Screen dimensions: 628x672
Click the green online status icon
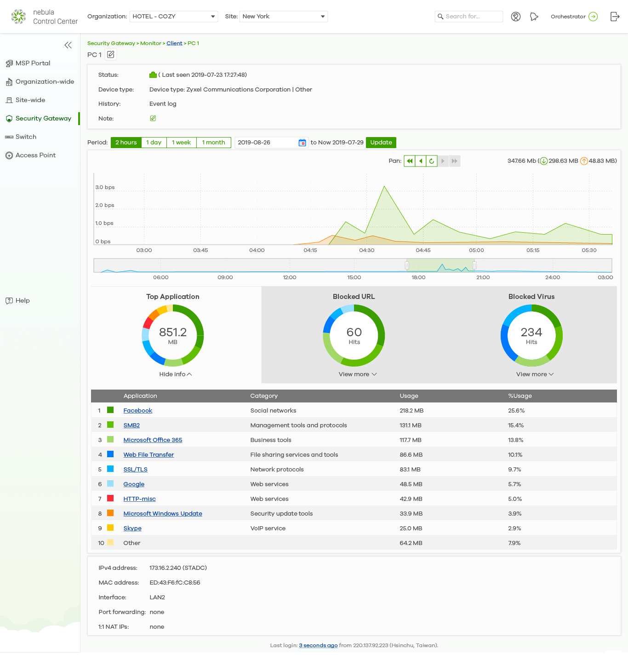click(x=153, y=75)
